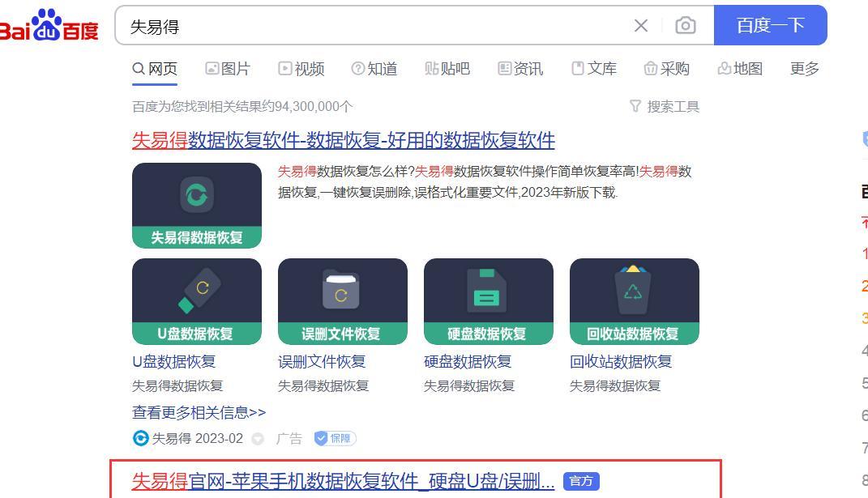This screenshot has height=498, width=868.
Task: Open the 硬盘数据恢复 text link
Action: [x=468, y=362]
